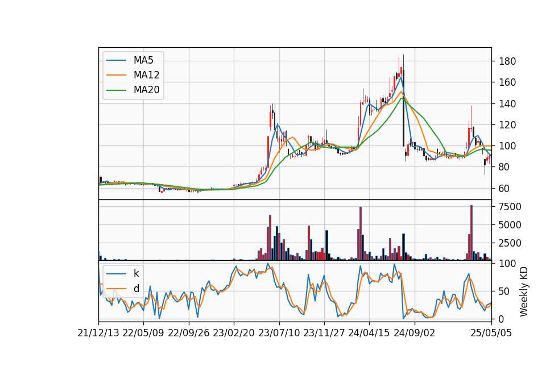The image size is (546, 392).
Task: Click the 7500 volume axis label
Action: coord(510,207)
